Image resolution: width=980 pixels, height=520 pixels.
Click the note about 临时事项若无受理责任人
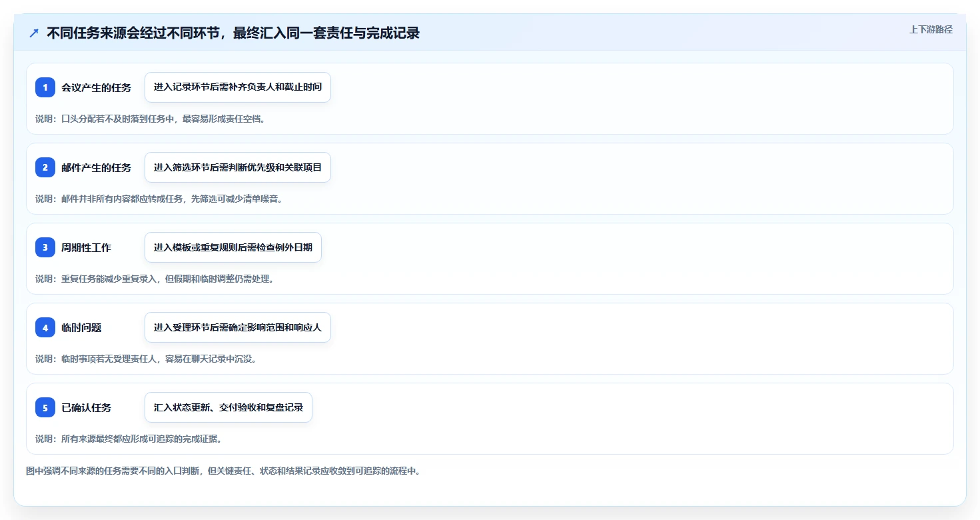click(146, 359)
